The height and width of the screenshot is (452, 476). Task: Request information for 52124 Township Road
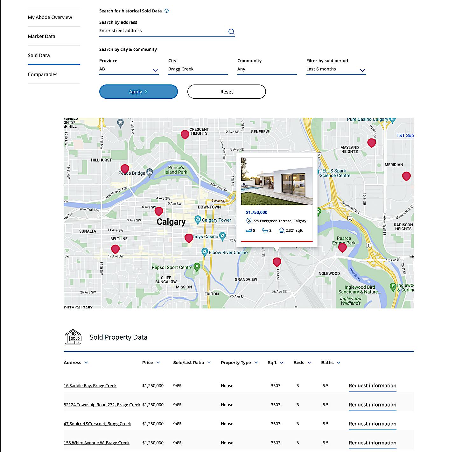373,405
